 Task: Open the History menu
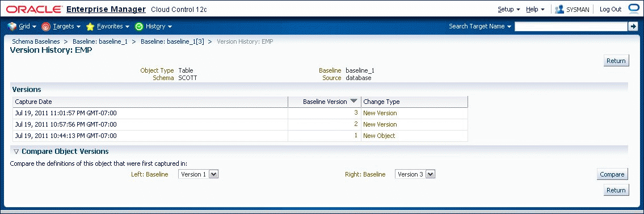[x=159, y=26]
